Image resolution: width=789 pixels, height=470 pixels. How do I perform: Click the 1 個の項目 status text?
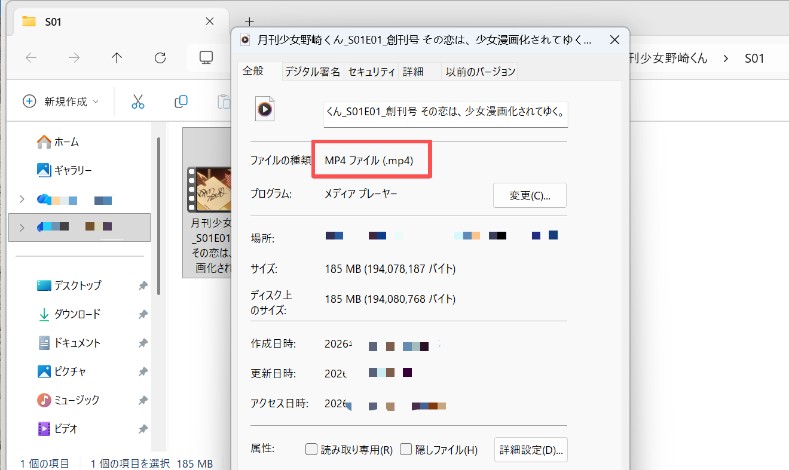[45, 463]
